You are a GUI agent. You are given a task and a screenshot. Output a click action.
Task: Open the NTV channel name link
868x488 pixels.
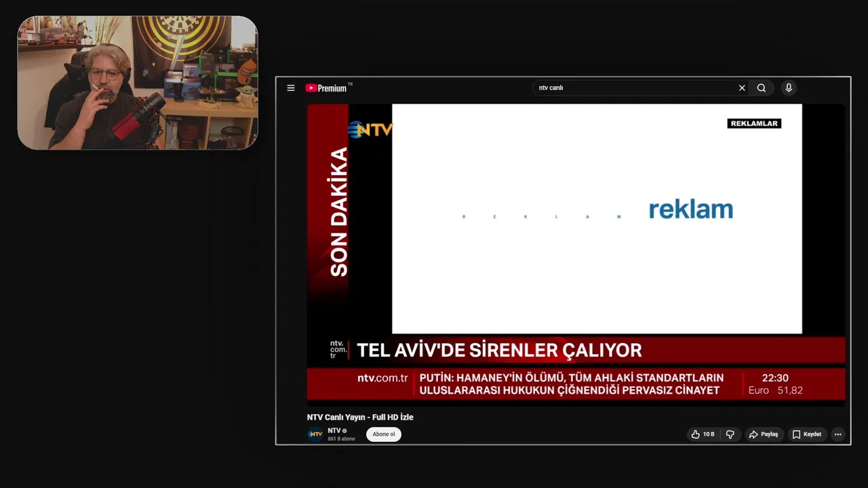pyautogui.click(x=334, y=431)
